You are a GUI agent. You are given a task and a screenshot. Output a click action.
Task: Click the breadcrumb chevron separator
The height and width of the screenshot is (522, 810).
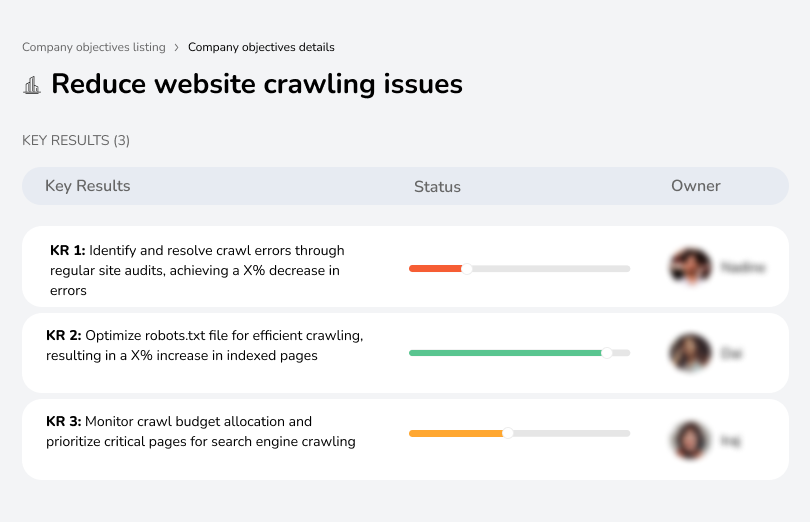(177, 48)
